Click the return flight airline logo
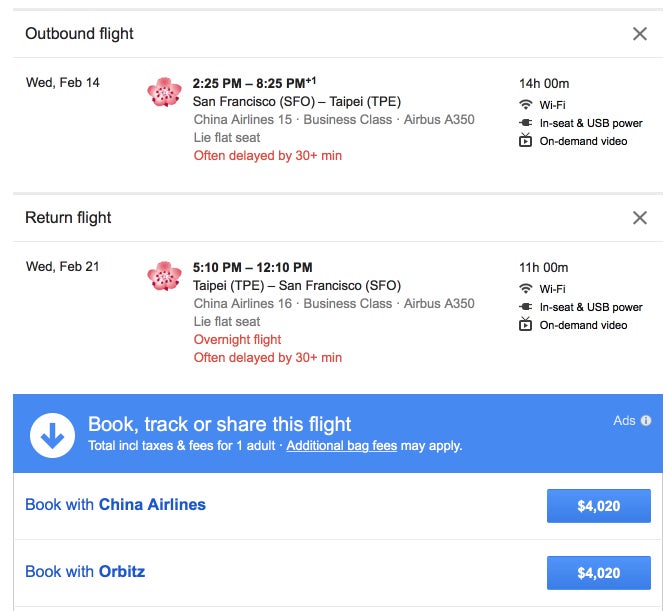 click(x=163, y=276)
